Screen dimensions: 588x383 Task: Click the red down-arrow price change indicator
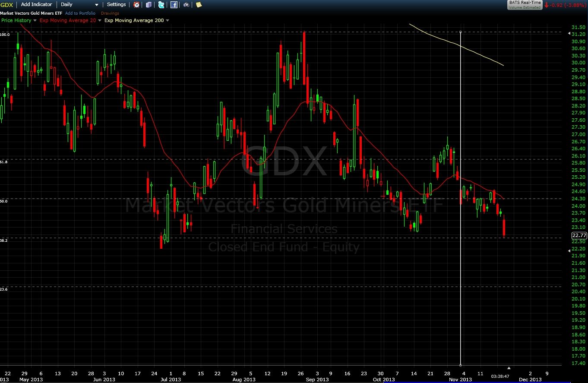[547, 5]
